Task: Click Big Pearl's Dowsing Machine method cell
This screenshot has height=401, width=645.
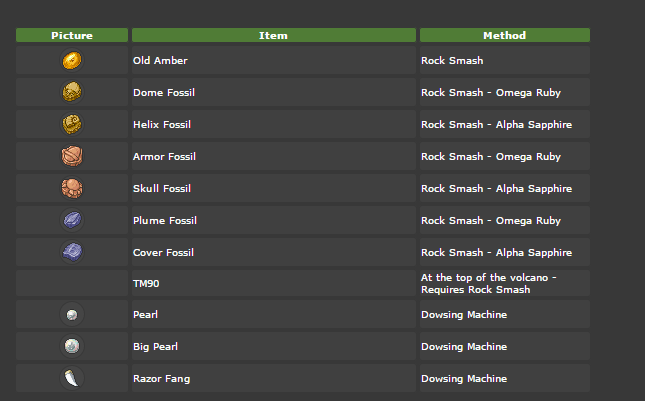Action: pos(464,347)
